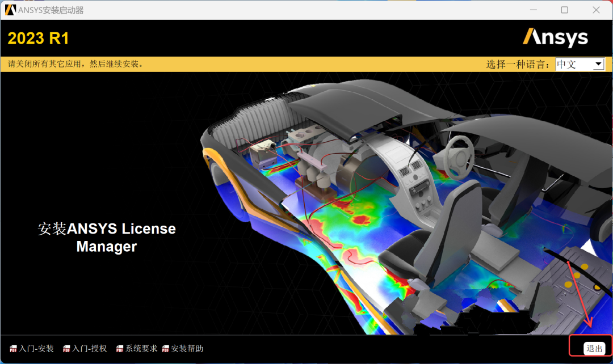
Task: Maximize the ANSYS安装启动器 window
Action: 565,10
